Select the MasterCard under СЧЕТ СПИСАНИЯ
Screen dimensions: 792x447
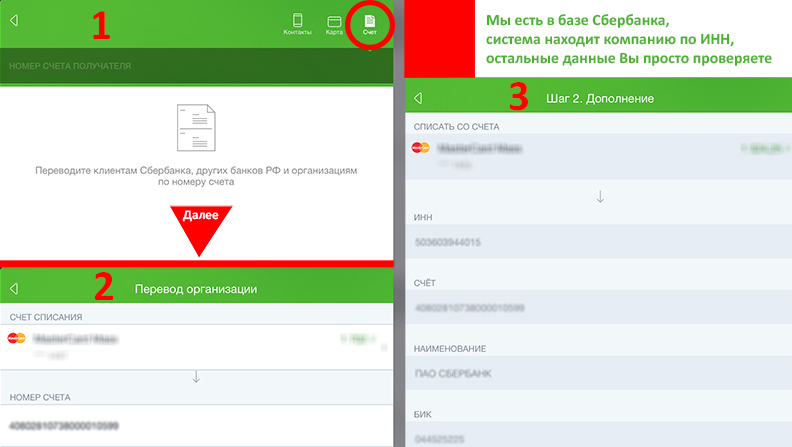196,346
